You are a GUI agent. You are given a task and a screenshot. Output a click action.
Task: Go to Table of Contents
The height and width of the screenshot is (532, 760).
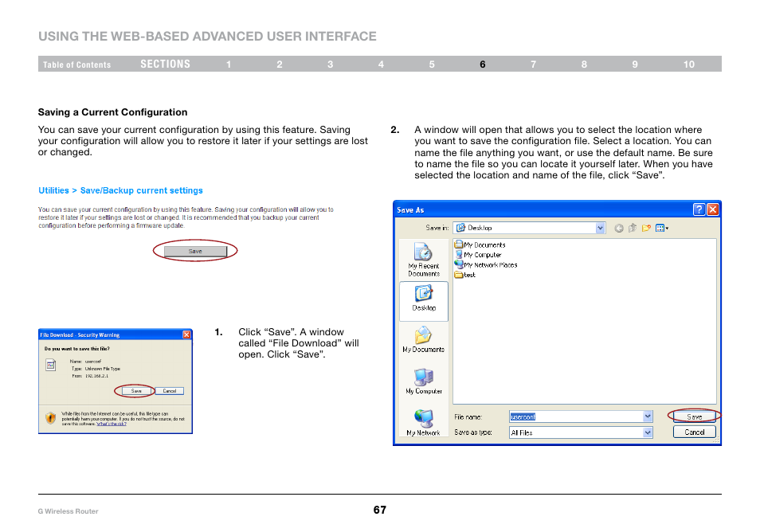click(x=76, y=65)
